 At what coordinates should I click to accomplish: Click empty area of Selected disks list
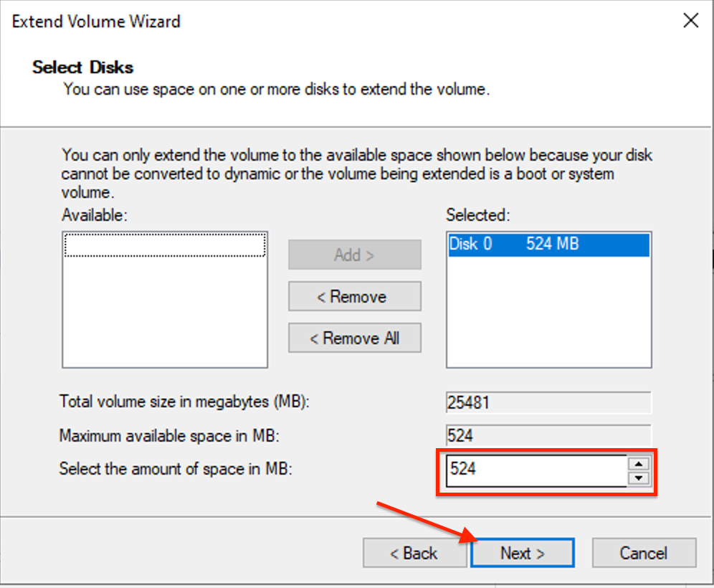(x=548, y=312)
